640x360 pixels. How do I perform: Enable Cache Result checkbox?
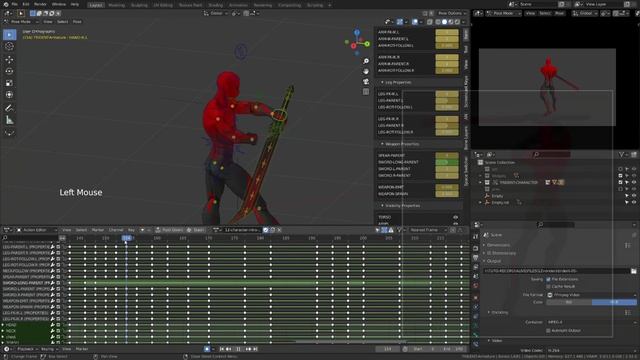(x=548, y=287)
